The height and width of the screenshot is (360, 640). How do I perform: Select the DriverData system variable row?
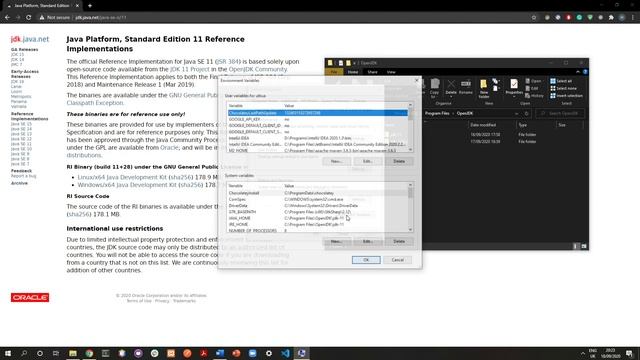(317, 206)
